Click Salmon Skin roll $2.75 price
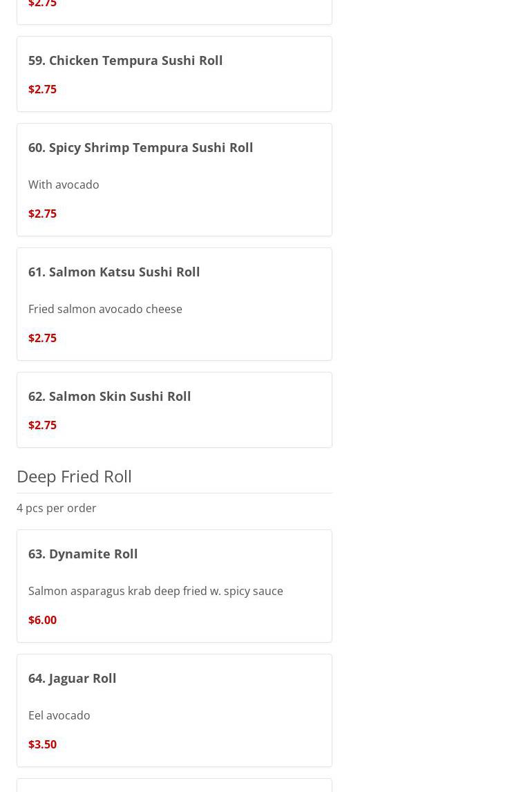The image size is (532, 792). [42, 425]
